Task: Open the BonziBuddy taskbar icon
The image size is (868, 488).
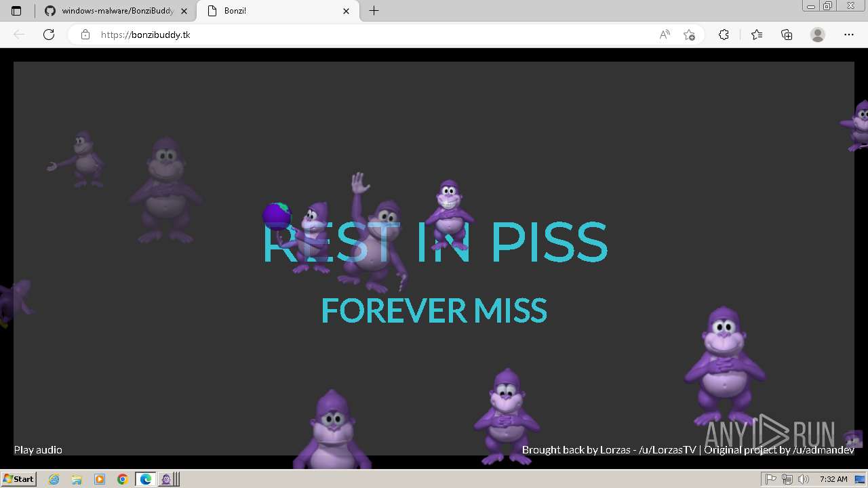Action: [x=167, y=479]
